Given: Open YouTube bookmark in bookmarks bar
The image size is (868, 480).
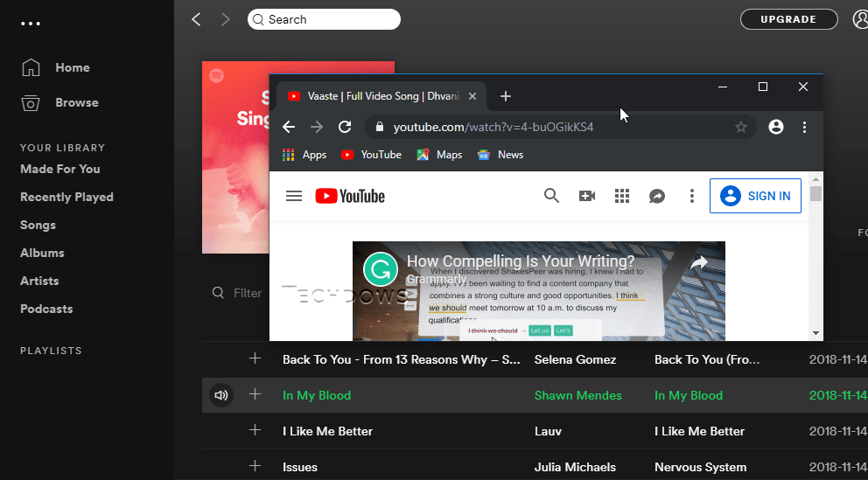Looking at the screenshot, I should coord(371,155).
